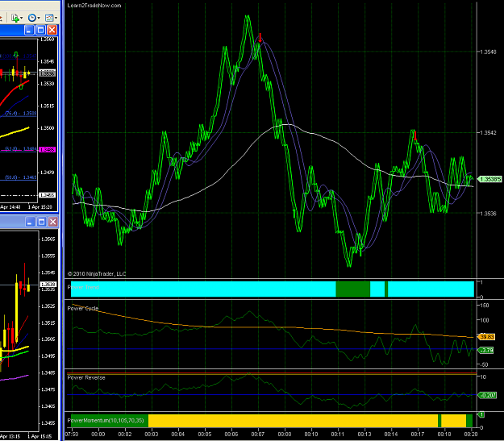Click the chart Templates icon
This screenshot has width=504, height=441.
point(49,18)
